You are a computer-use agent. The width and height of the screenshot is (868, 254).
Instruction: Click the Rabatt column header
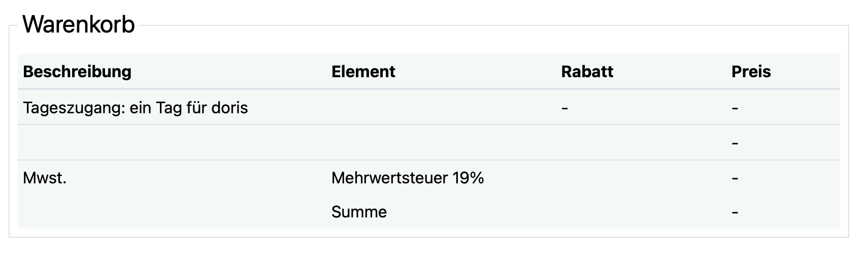click(x=587, y=72)
